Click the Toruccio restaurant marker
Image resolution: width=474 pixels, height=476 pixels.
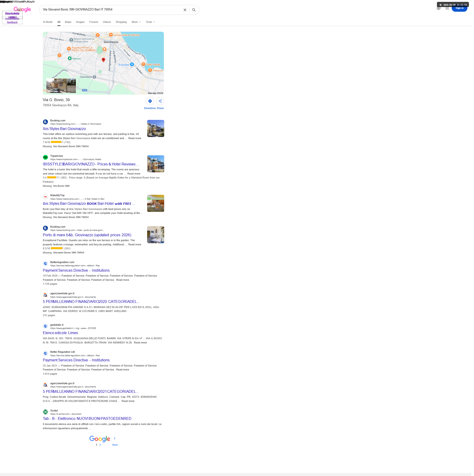coord(151,70)
